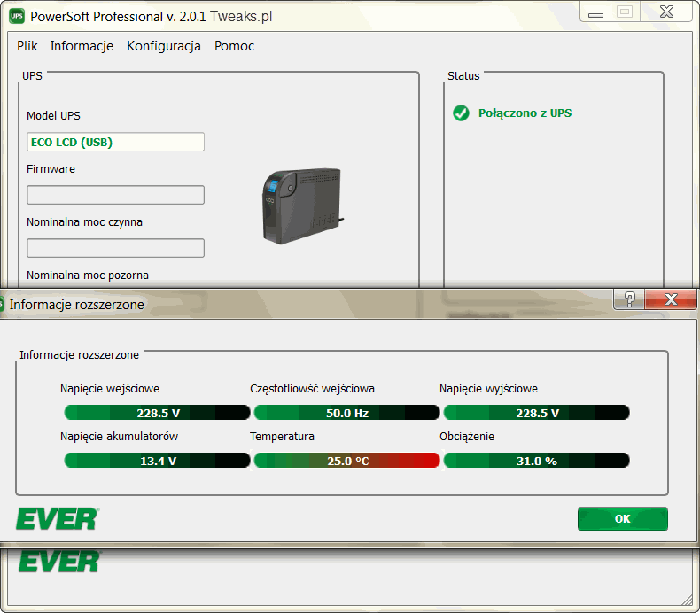Click the Napięcie akumulatorów label
The width and height of the screenshot is (700, 613).
click(x=120, y=436)
